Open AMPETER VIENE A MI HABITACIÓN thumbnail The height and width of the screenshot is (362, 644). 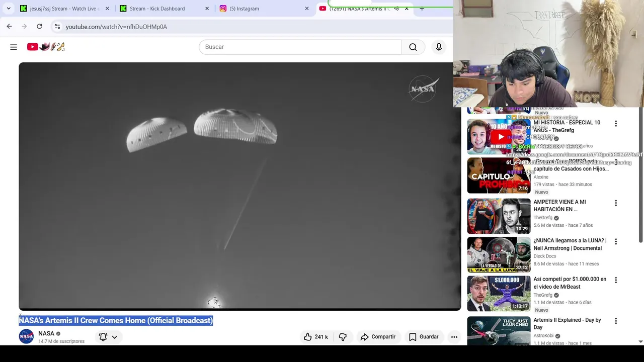tap(499, 216)
